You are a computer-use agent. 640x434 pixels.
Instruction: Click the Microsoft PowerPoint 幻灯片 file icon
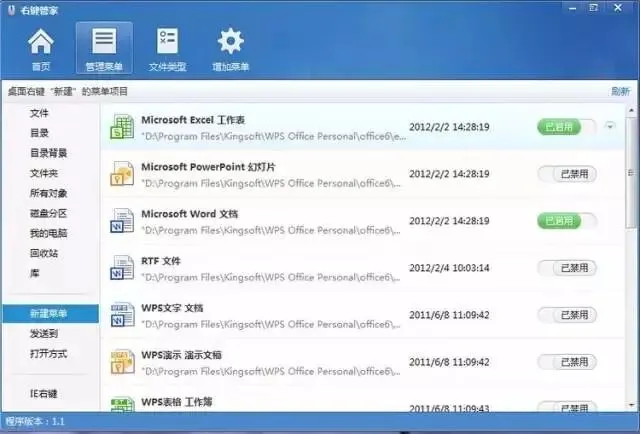coord(122,174)
